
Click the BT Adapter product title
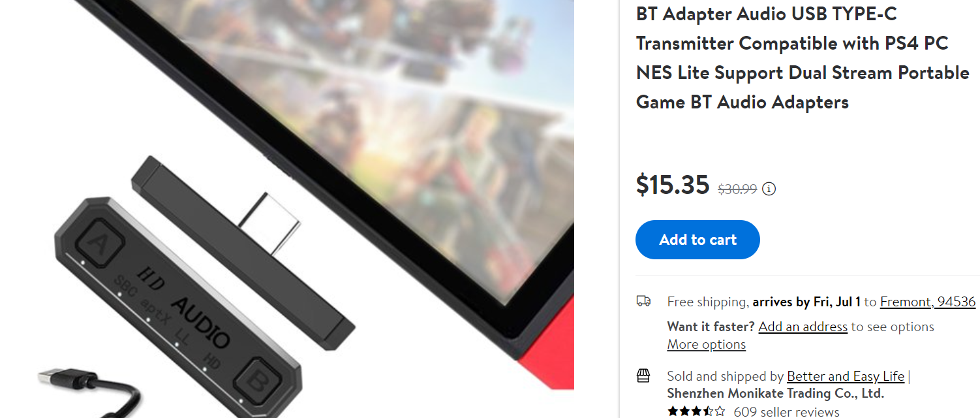803,57
